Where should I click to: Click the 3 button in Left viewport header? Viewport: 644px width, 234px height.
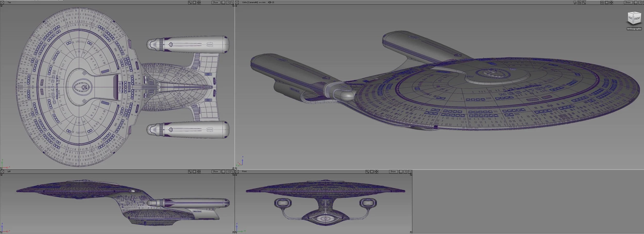coord(228,171)
